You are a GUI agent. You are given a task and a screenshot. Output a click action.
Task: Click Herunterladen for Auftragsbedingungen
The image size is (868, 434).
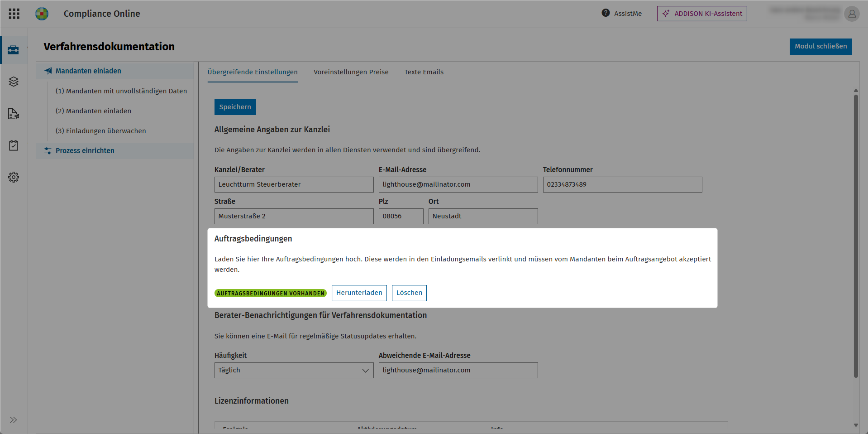point(359,293)
